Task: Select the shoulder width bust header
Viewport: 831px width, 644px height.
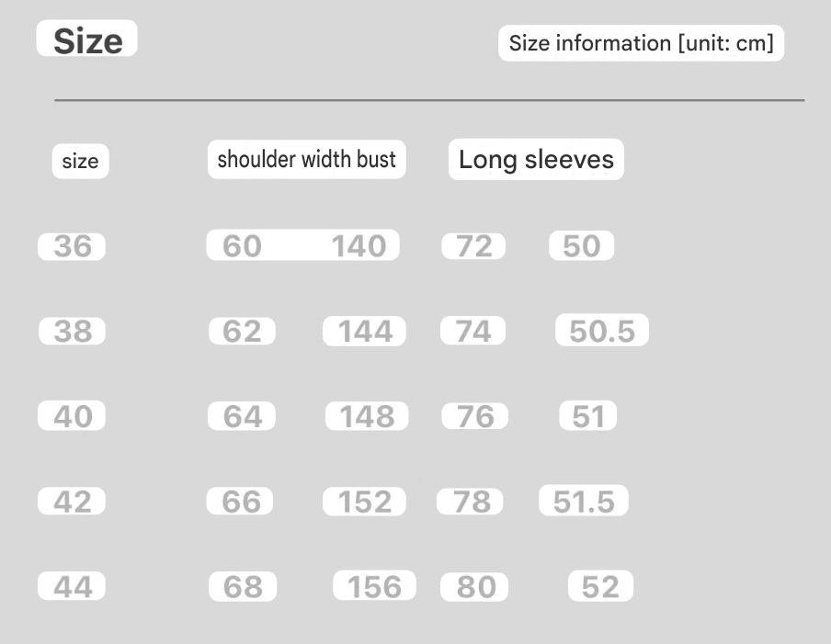Action: pyautogui.click(x=306, y=159)
